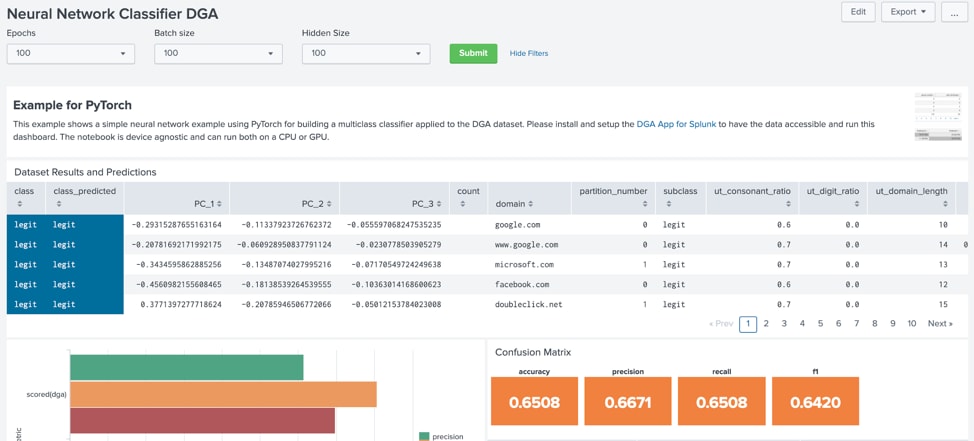The width and height of the screenshot is (974, 441).
Task: Open the Export dropdown menu
Action: click(908, 12)
